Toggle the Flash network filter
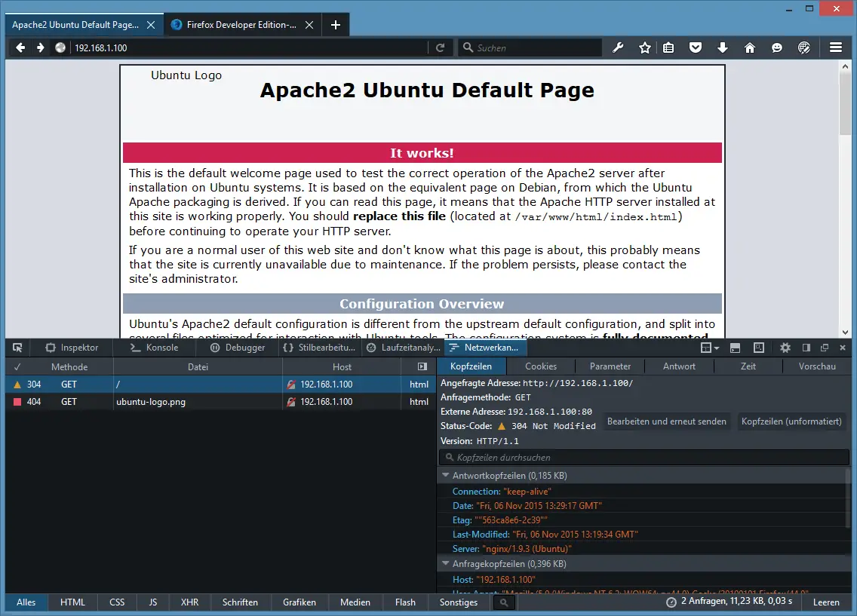857x616 pixels. click(x=406, y=602)
